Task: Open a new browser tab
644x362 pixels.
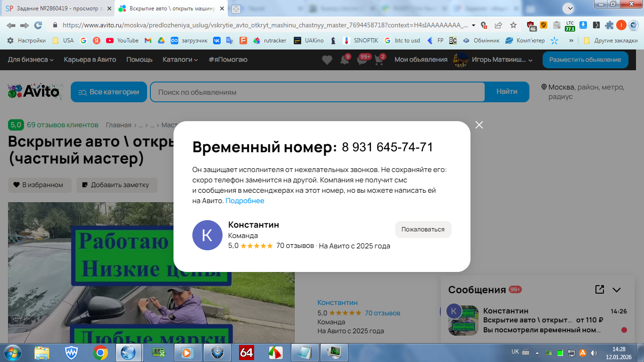Action: [x=236, y=8]
